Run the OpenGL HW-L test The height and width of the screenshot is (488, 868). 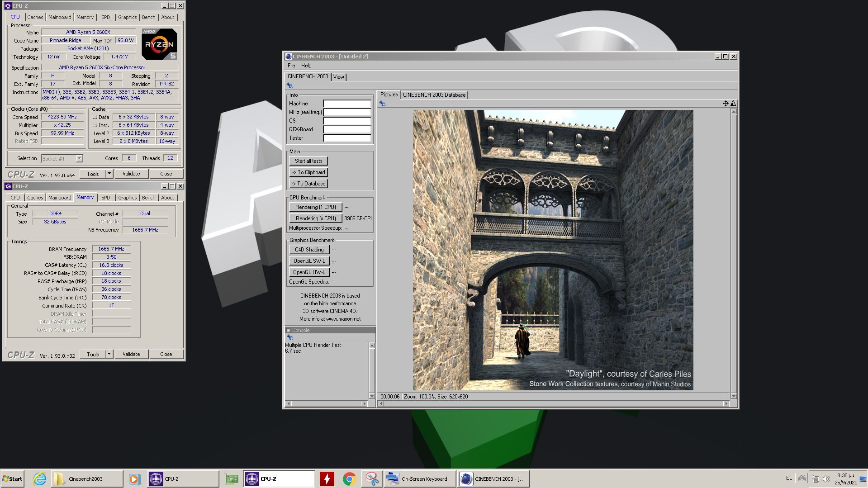(309, 272)
